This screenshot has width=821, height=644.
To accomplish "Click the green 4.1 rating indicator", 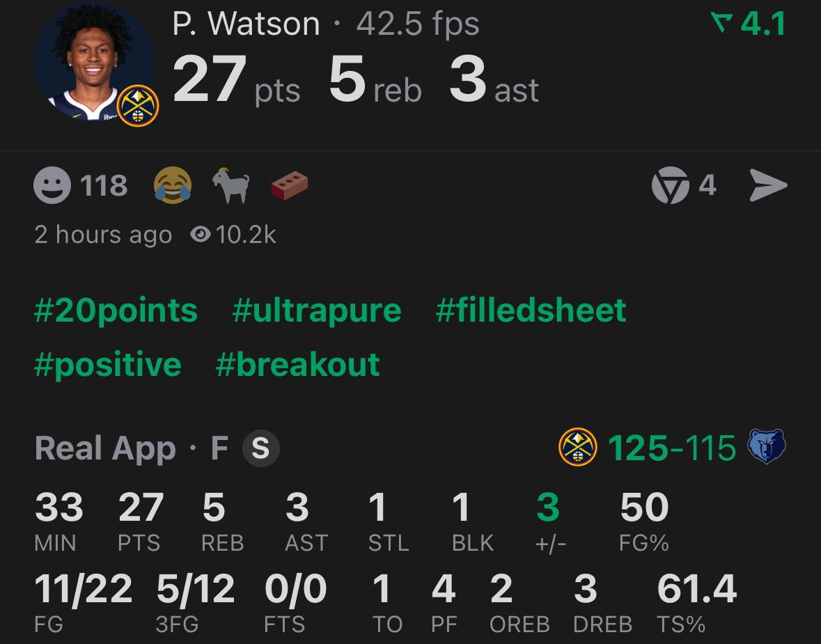I will pyautogui.click(x=749, y=24).
